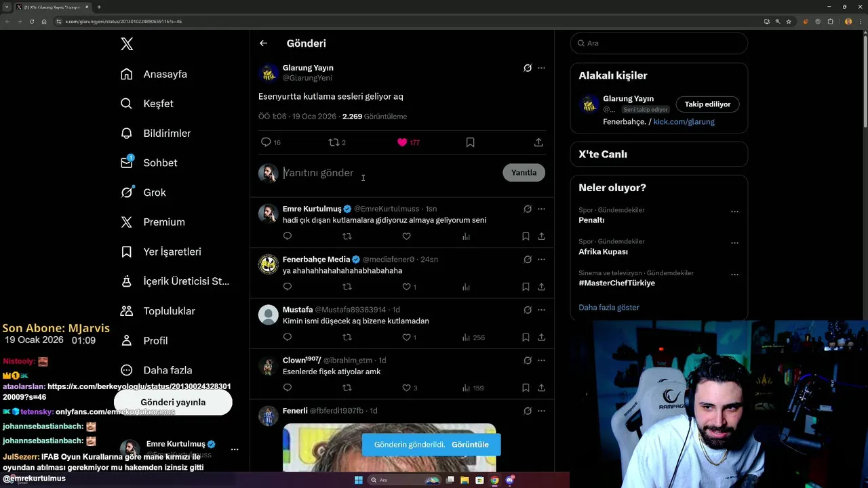Click reply icon with 16 replies

(271, 142)
